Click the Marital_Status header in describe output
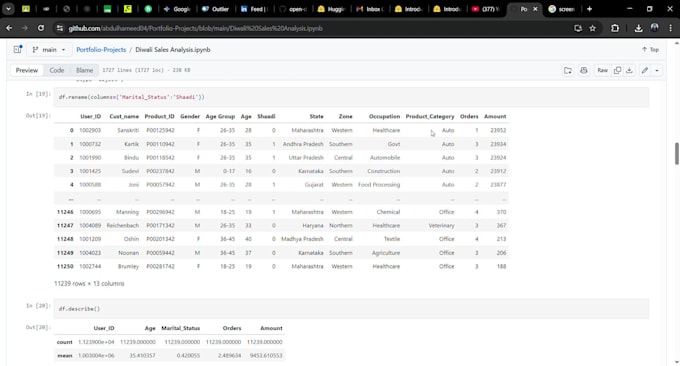The image size is (680, 366). tap(180, 328)
